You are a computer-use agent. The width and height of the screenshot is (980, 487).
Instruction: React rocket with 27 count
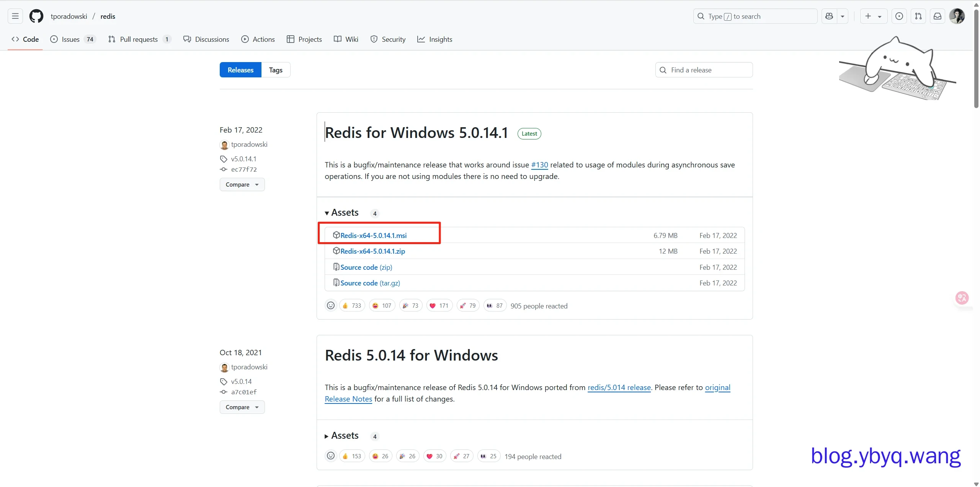click(x=462, y=456)
